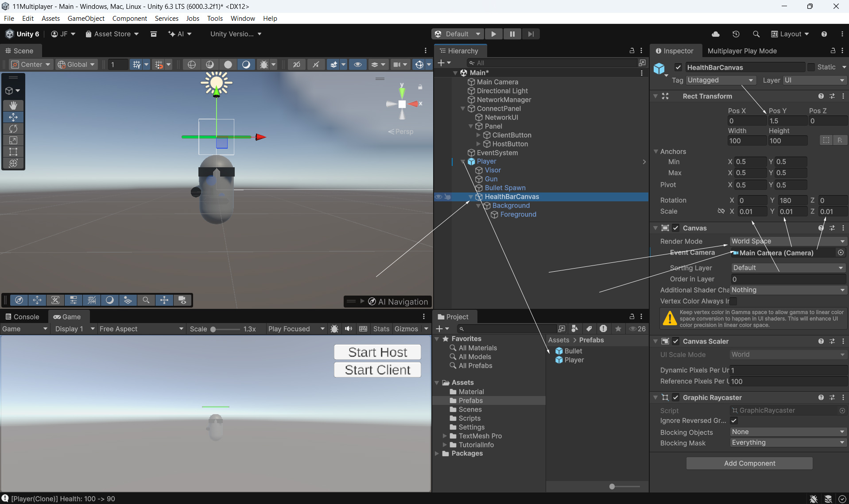Image resolution: width=849 pixels, height=504 pixels.
Task: Select the Rect tool in Scene toolbar
Action: coord(13,152)
